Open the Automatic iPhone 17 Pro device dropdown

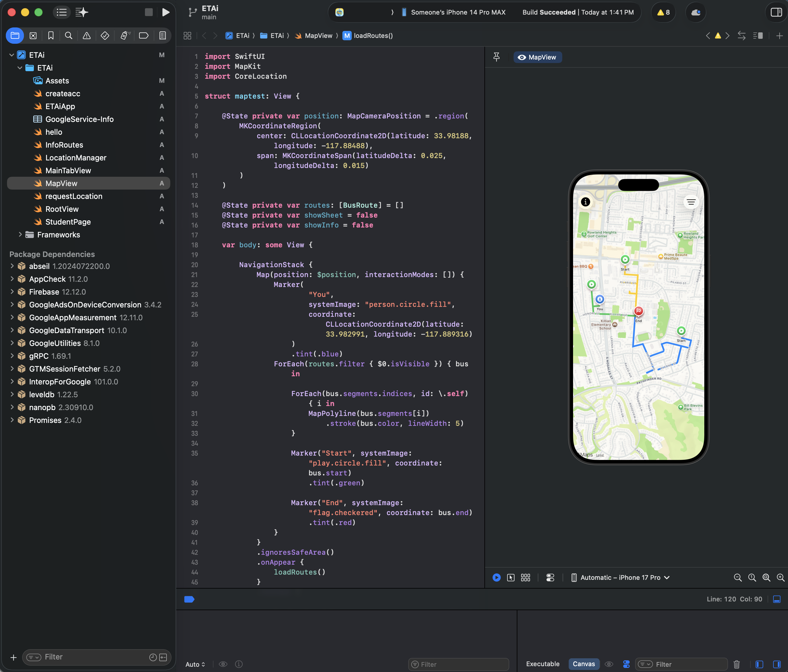click(x=621, y=578)
